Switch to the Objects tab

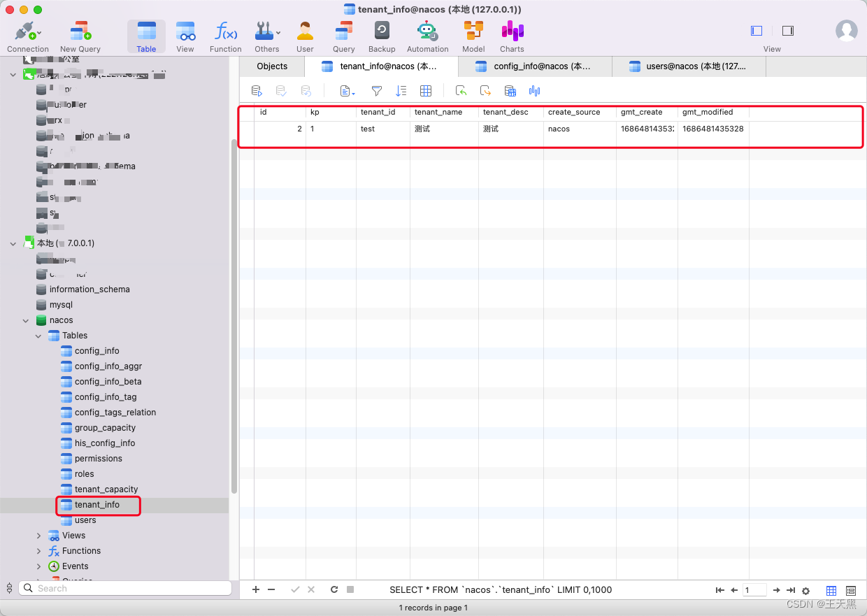[272, 66]
